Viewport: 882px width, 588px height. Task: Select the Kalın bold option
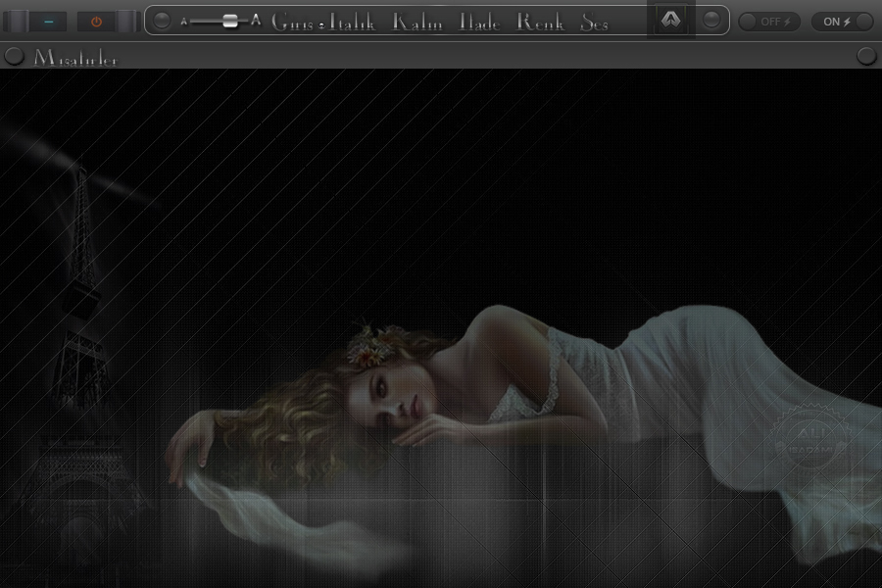pyautogui.click(x=417, y=22)
